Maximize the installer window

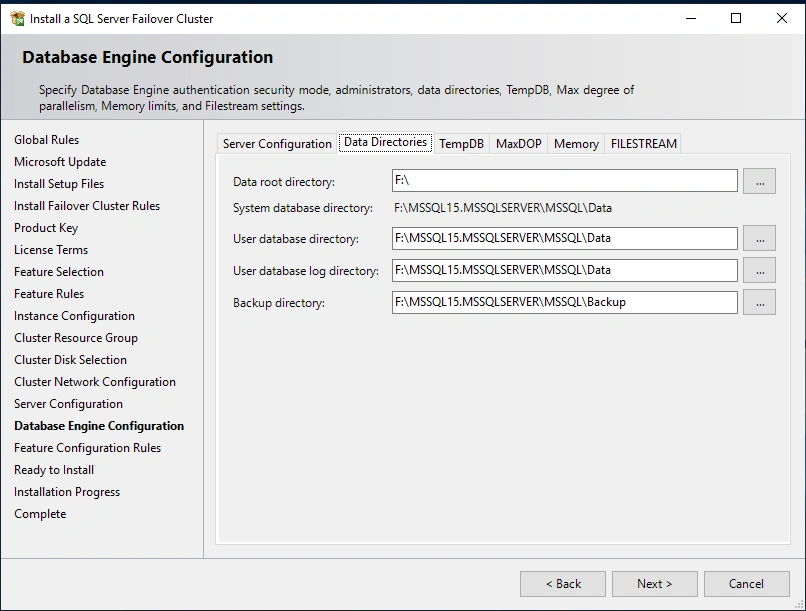(736, 18)
